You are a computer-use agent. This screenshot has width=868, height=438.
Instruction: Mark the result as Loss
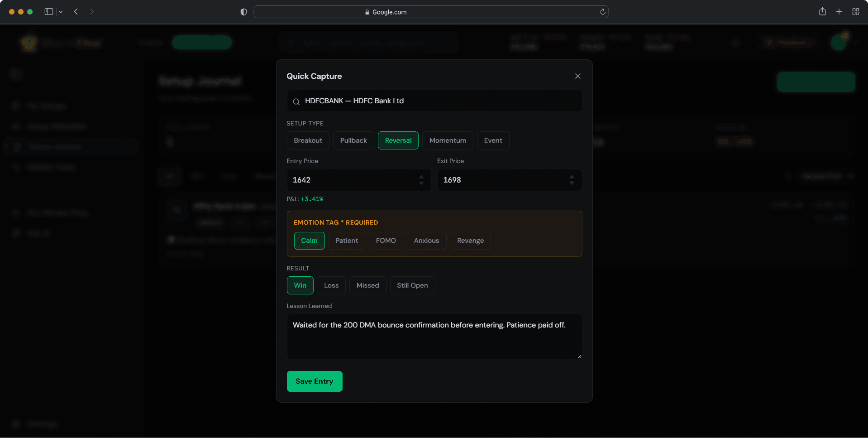coord(331,285)
